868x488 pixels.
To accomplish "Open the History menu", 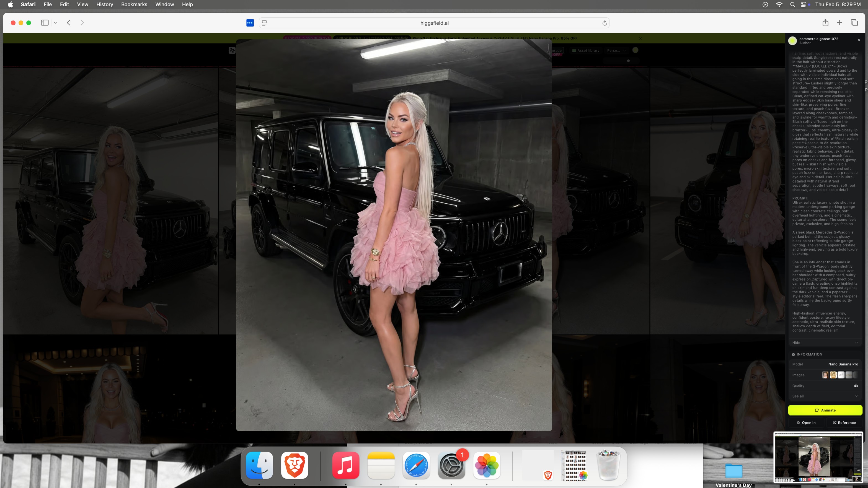I will click(104, 4).
